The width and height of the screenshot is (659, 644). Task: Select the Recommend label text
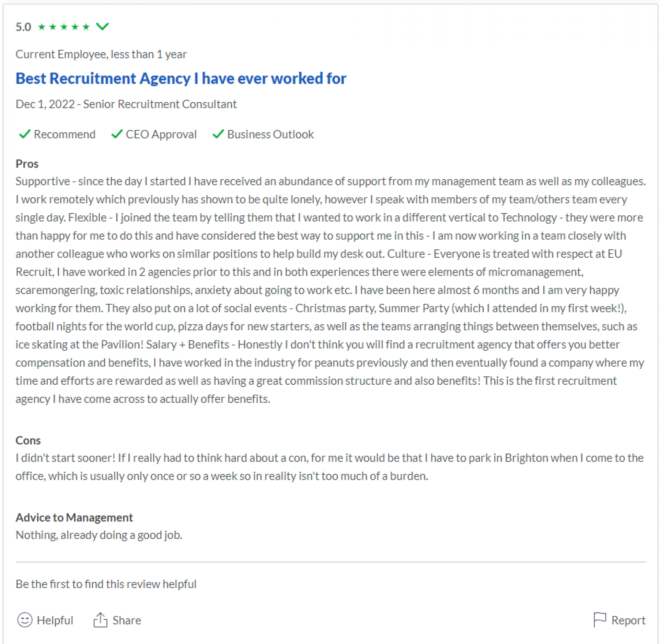(x=65, y=134)
